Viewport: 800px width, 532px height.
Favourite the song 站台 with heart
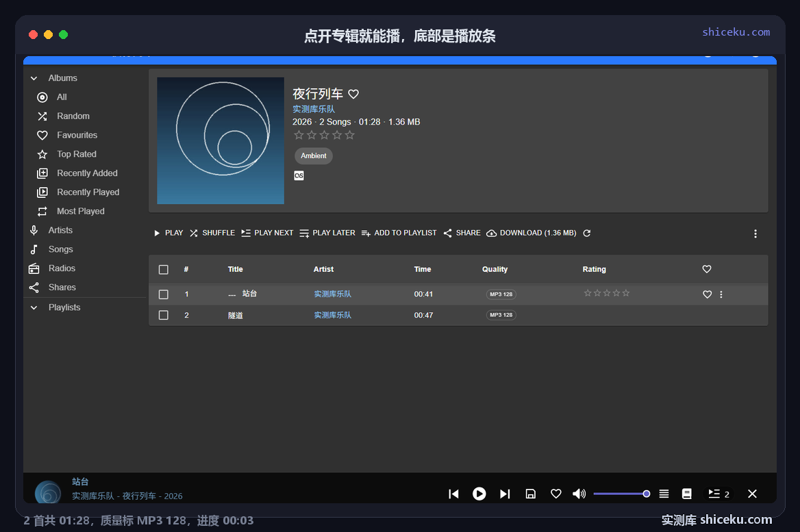pos(707,294)
